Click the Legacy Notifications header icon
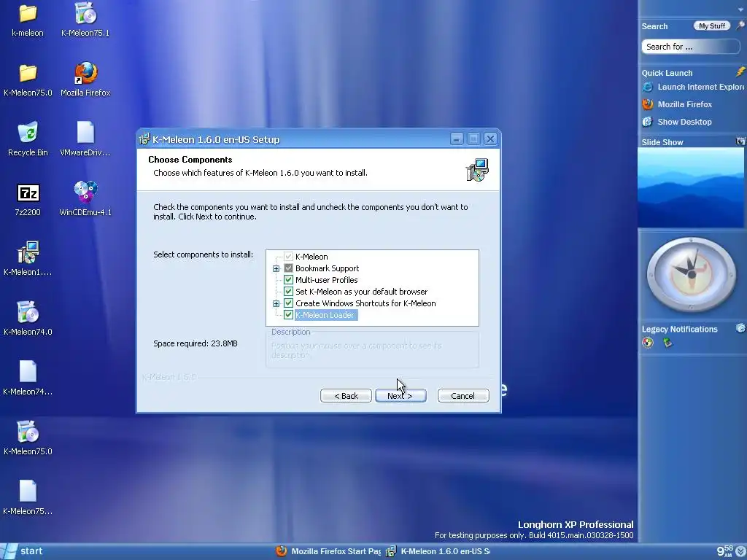 (x=741, y=327)
